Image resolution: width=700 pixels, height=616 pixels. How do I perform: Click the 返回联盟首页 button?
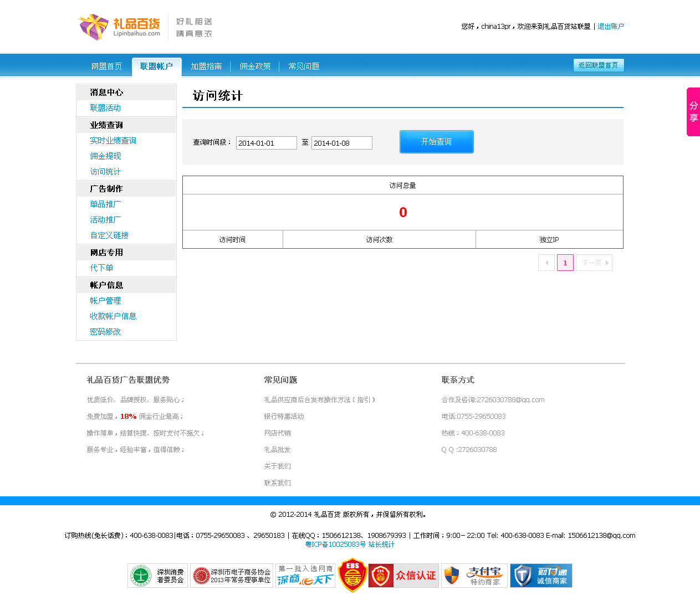599,65
